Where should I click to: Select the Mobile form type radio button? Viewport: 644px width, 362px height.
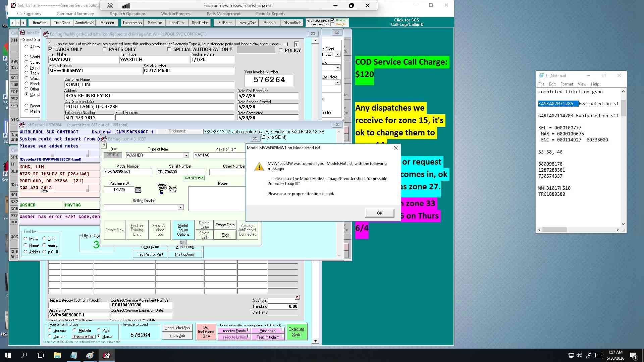(x=74, y=330)
